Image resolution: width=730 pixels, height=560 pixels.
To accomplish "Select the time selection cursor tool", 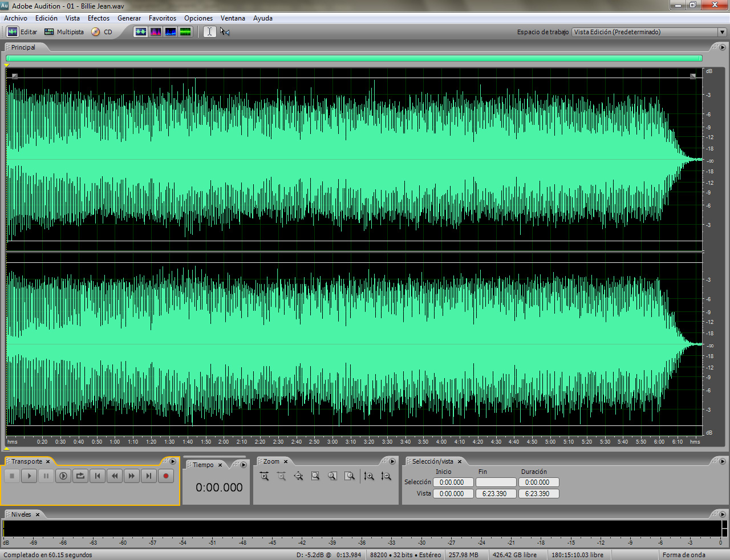I will coord(209,32).
